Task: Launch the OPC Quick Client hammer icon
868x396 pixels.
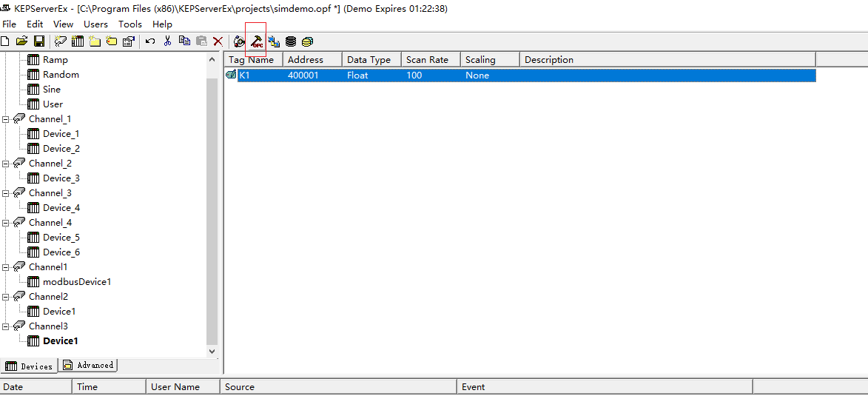Action: coord(257,41)
